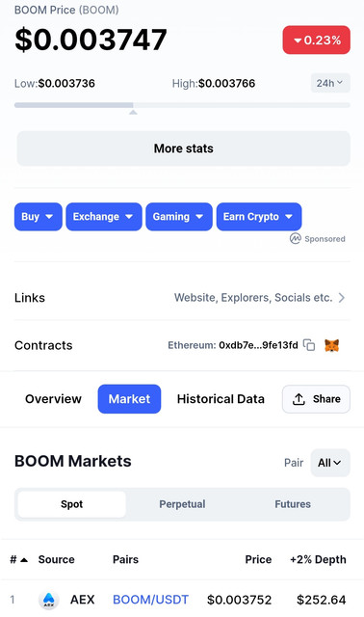Switch to Perpetual markets
The image size is (364, 617).
point(182,504)
